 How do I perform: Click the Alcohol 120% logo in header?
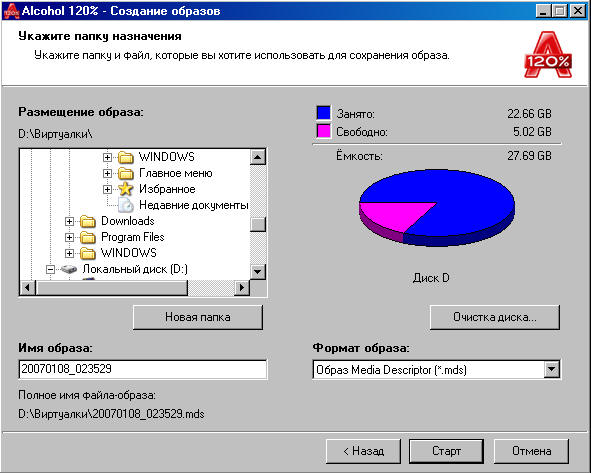coord(548,55)
